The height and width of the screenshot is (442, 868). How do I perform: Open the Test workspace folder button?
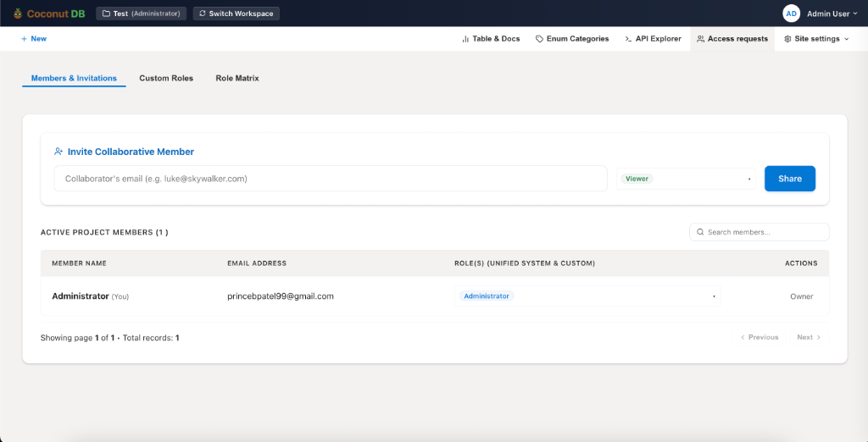(x=142, y=14)
